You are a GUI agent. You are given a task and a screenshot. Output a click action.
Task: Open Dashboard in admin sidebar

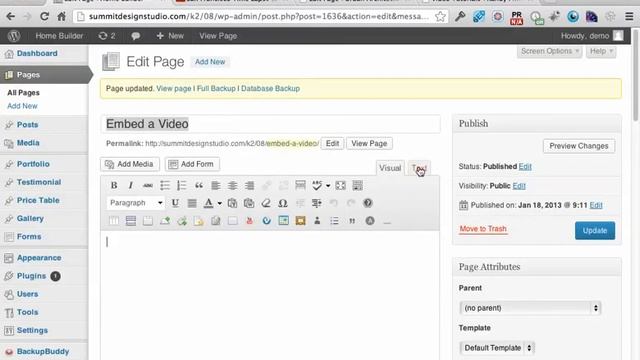tap(37, 53)
